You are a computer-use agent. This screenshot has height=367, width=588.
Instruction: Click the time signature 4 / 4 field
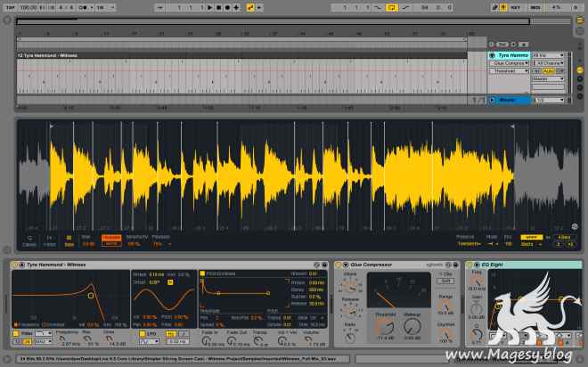[66, 7]
